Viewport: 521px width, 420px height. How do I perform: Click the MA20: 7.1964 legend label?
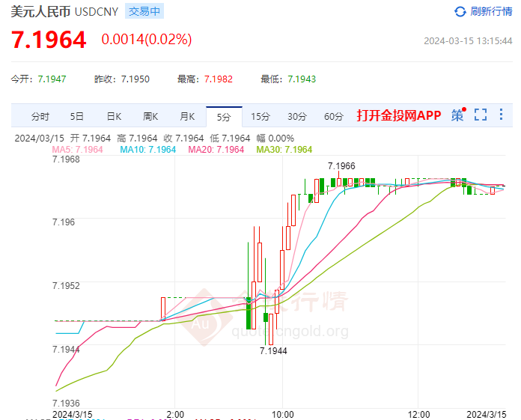(216, 150)
